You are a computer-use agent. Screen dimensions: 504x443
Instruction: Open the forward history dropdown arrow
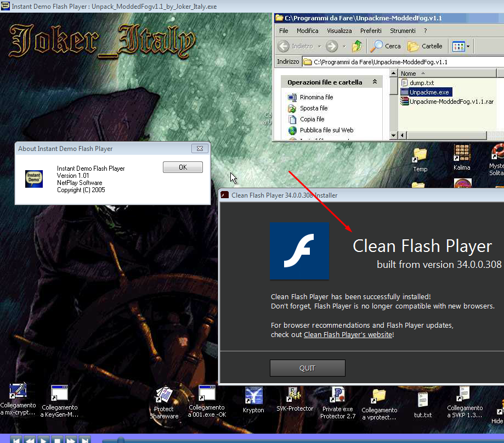(344, 46)
